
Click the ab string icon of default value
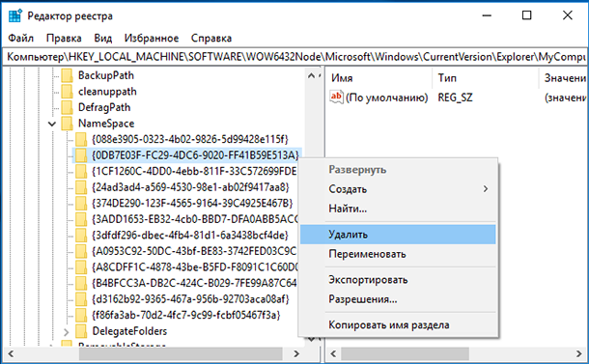(x=336, y=98)
